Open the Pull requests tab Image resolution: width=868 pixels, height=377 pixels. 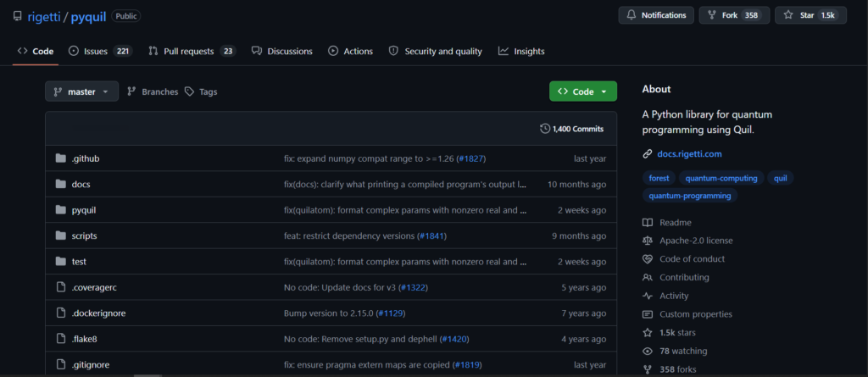(192, 52)
